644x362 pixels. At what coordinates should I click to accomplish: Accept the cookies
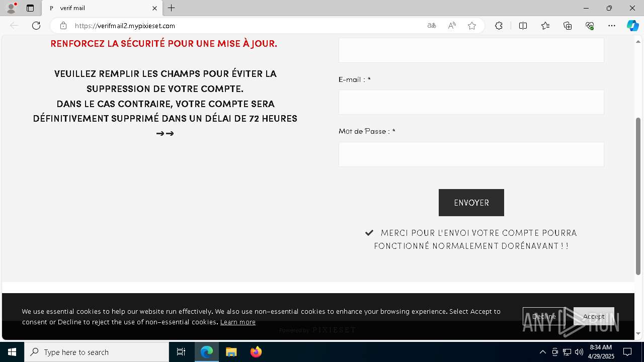[594, 316]
